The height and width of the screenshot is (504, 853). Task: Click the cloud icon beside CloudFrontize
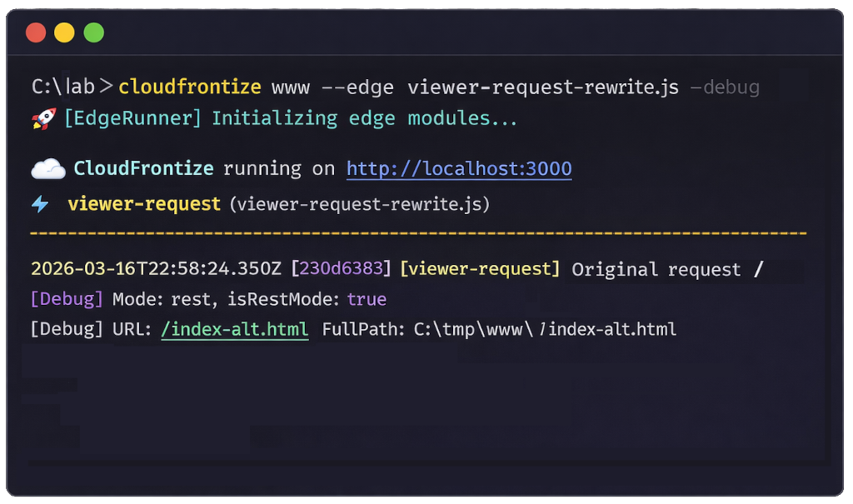[47, 169]
